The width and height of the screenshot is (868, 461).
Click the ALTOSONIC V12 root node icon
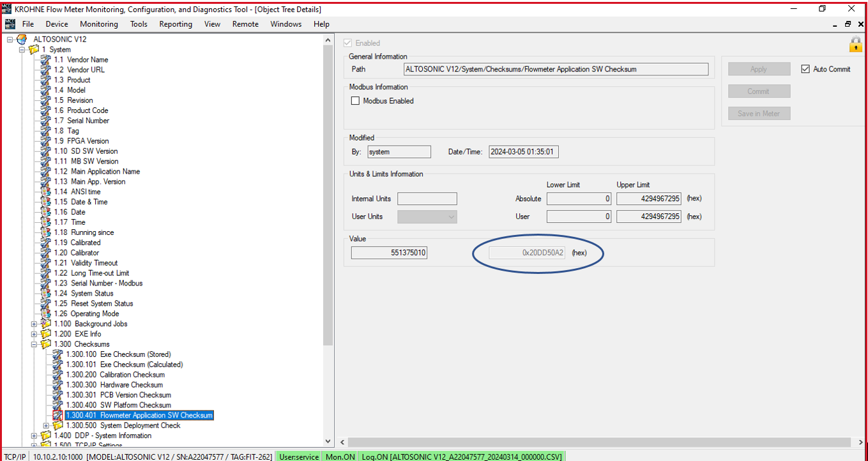22,40
